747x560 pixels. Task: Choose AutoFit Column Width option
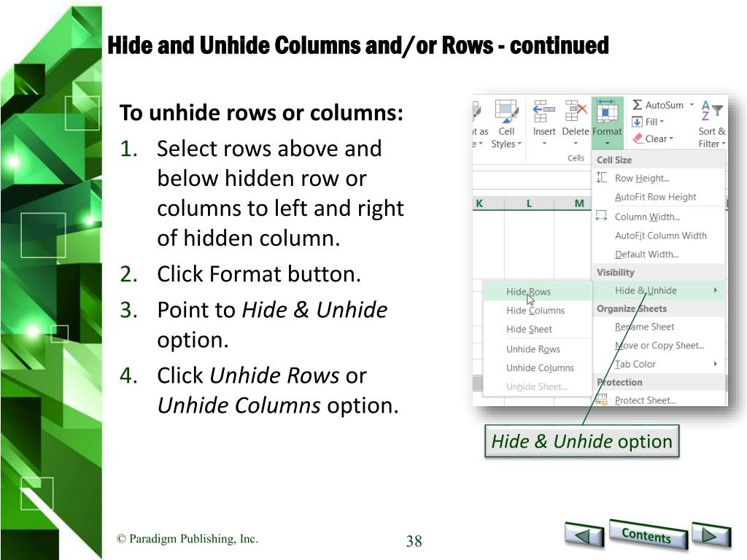[659, 236]
